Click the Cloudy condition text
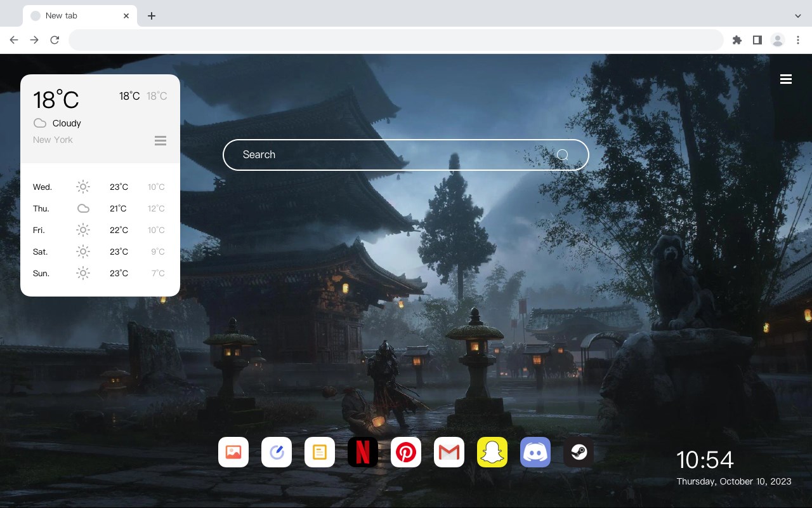Screen dimensions: 812x508 [67, 123]
